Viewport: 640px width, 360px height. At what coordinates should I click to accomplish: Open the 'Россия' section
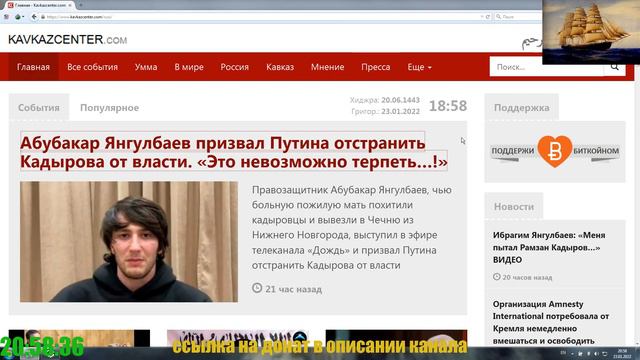tap(235, 67)
